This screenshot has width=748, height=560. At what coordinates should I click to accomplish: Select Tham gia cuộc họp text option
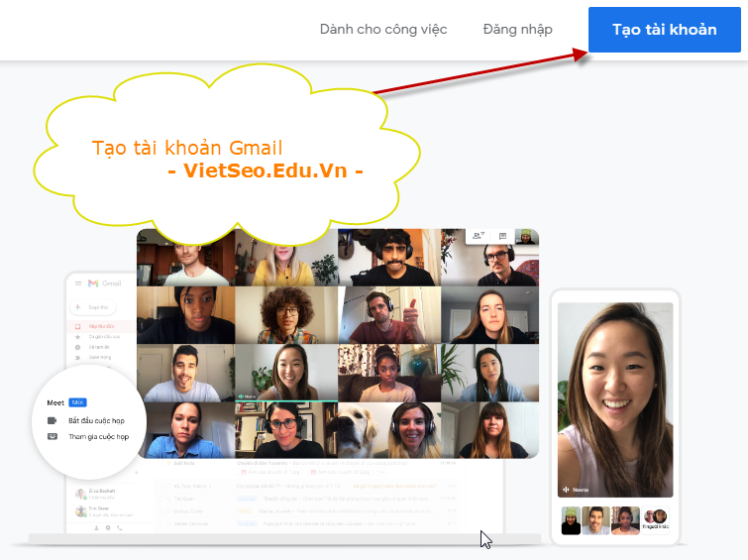pyautogui.click(x=98, y=436)
